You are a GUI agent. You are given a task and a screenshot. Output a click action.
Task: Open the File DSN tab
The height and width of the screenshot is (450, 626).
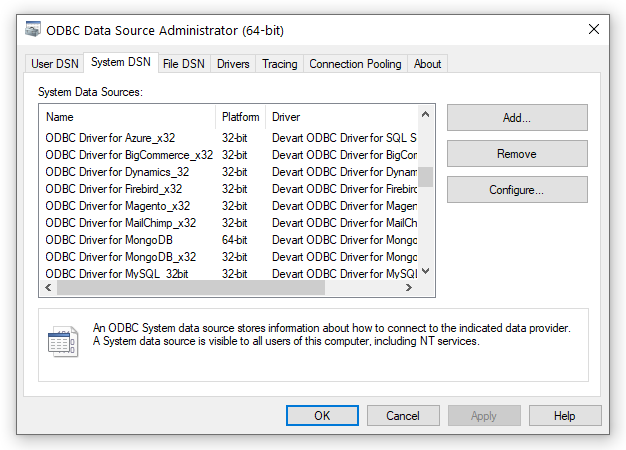tap(183, 64)
